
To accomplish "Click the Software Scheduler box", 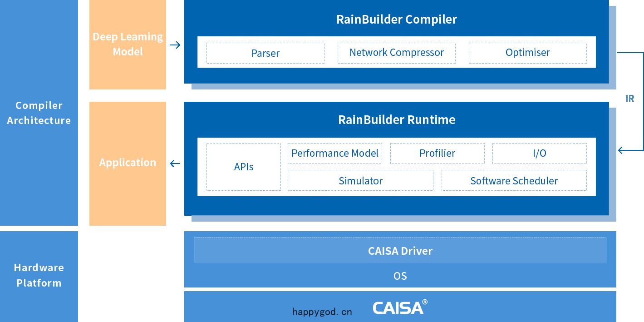I will [514, 180].
